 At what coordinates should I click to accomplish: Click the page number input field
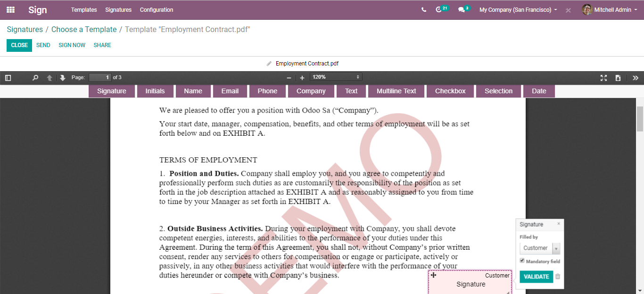[100, 77]
